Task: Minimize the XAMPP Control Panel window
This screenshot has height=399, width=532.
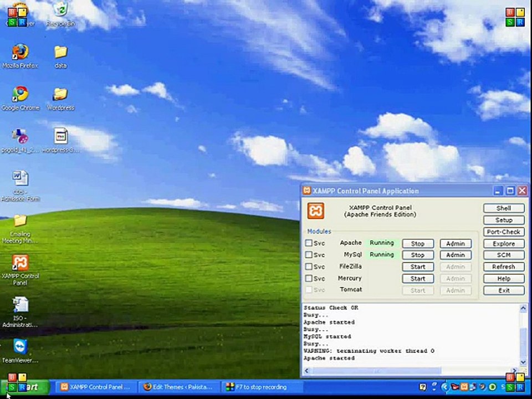Action: pyautogui.click(x=498, y=191)
